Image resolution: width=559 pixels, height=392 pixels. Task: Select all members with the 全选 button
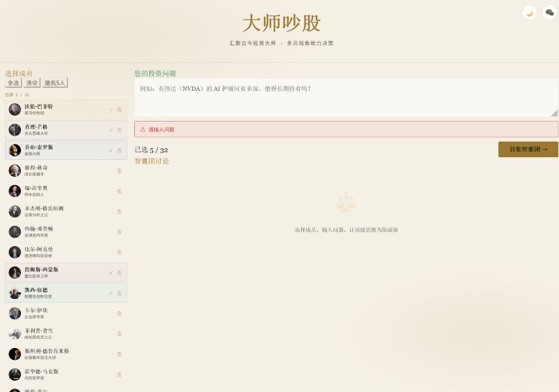coord(13,82)
